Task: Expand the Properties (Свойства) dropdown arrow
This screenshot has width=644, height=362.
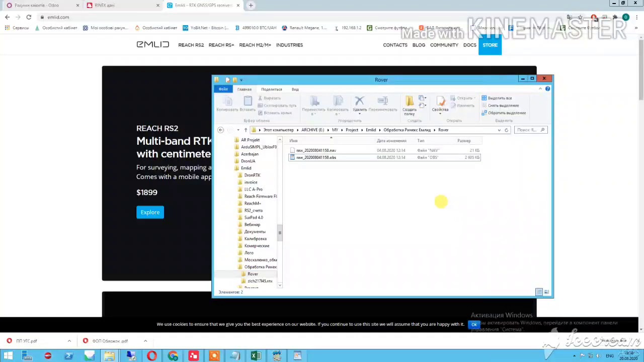Action: [x=440, y=113]
